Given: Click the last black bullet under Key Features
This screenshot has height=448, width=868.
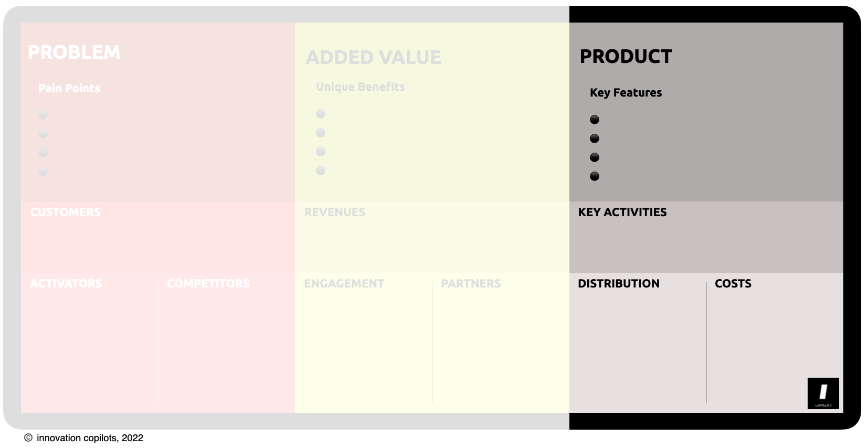Looking at the screenshot, I should click(x=595, y=176).
